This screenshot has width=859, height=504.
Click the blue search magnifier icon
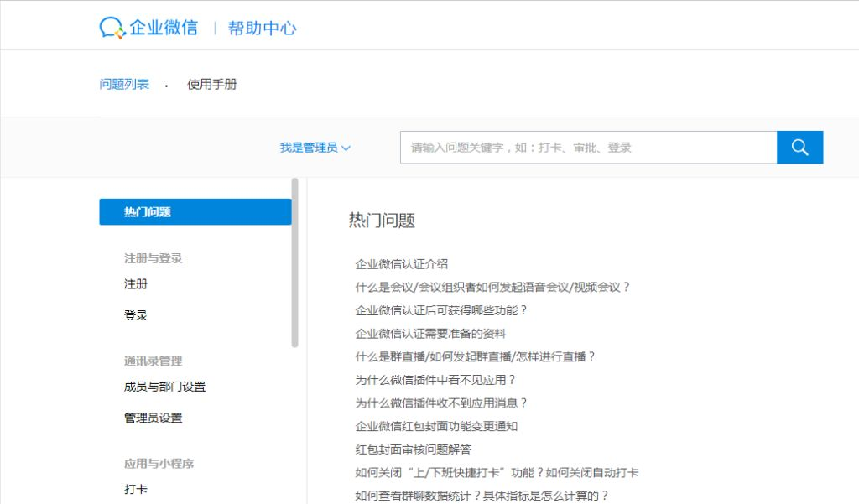(x=799, y=146)
